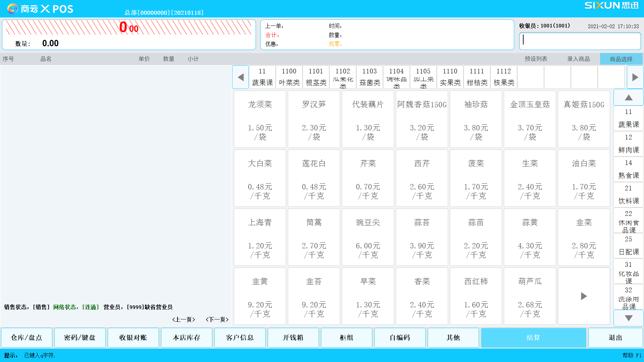Click the left arrow of category strip
The height and width of the screenshot is (362, 644).
point(240,77)
